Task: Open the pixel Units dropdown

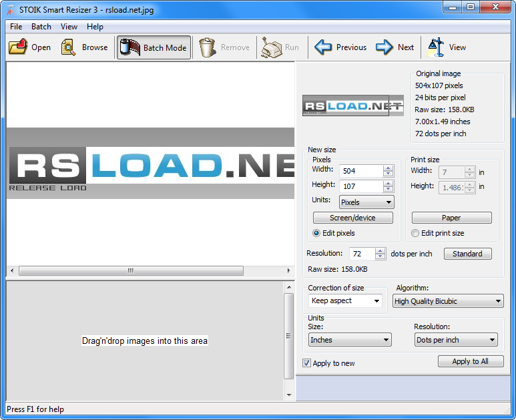Action: point(366,202)
